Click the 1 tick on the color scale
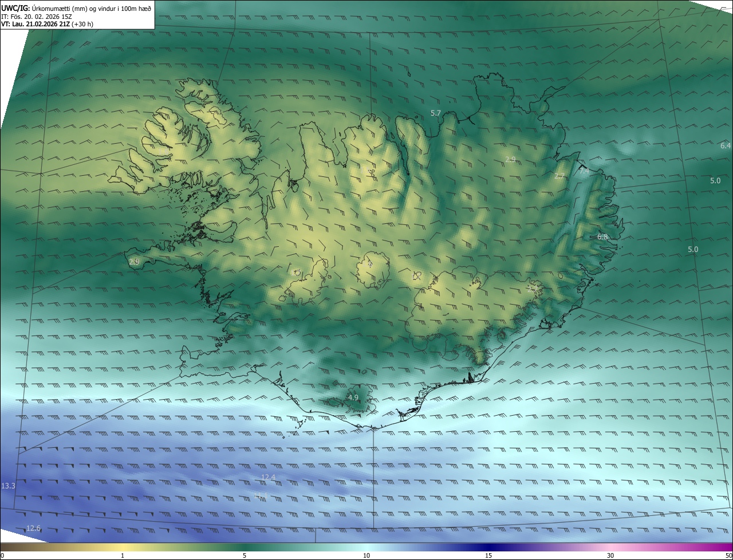Viewport: 733px width, 560px height. [123, 555]
